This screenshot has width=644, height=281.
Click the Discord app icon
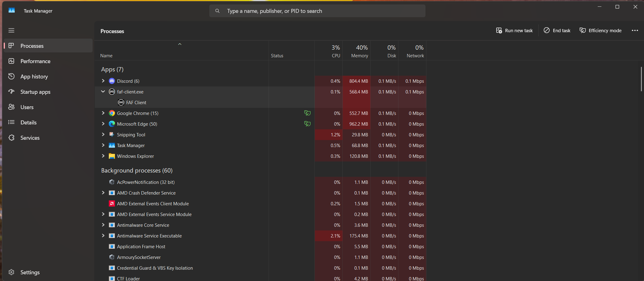pyautogui.click(x=112, y=81)
